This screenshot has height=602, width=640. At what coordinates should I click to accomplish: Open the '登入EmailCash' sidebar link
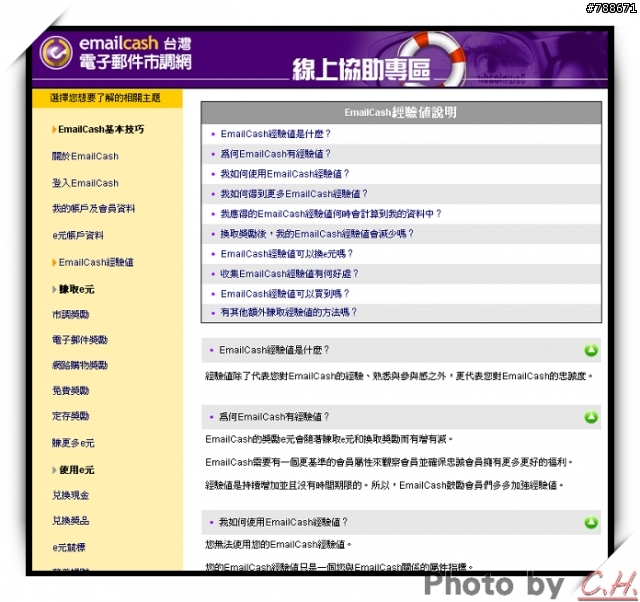coord(85,183)
